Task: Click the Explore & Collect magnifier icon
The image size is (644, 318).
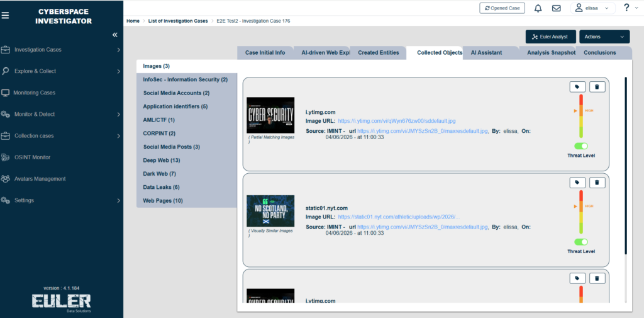Action: click(5, 71)
